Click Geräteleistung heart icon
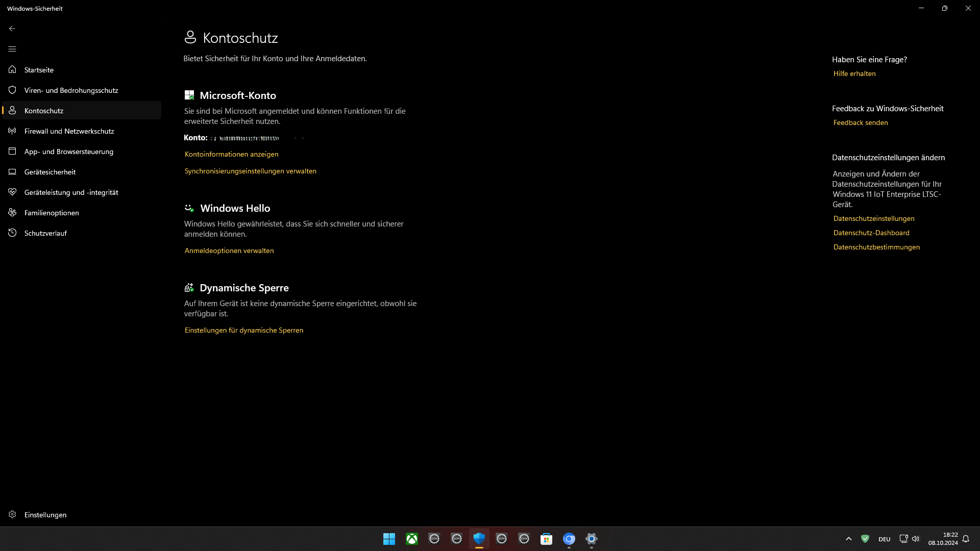The width and height of the screenshot is (980, 551). coord(12,192)
